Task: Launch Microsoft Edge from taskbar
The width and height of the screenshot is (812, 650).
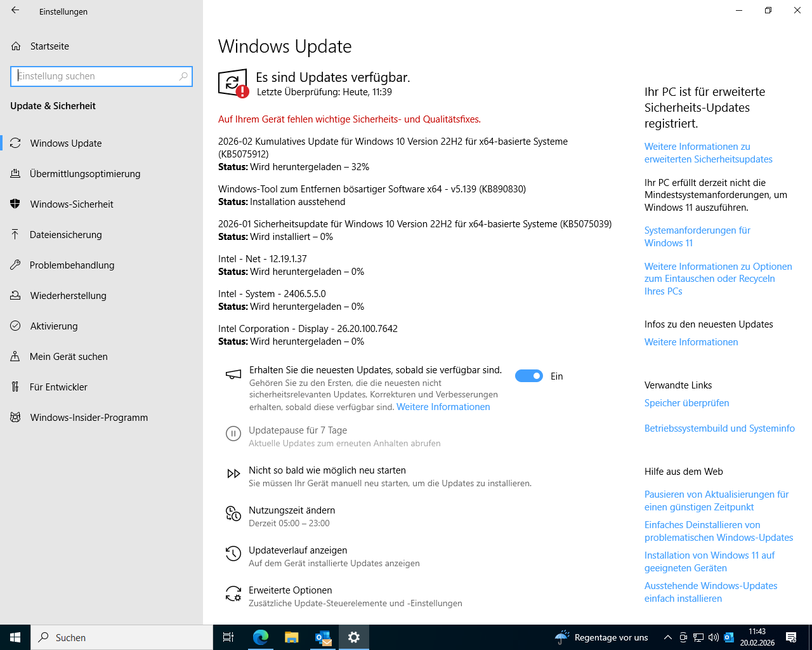Action: click(x=261, y=637)
